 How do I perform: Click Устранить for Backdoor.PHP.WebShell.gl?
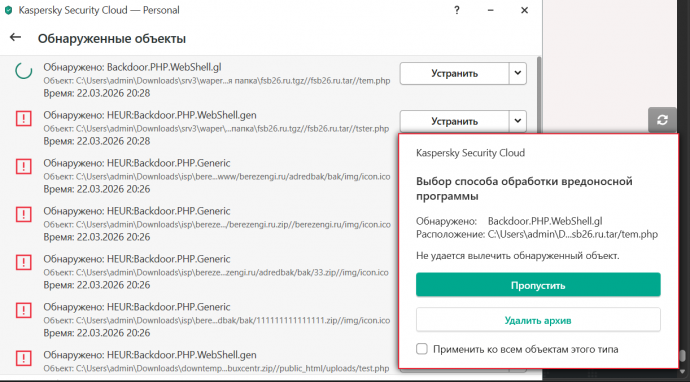(455, 73)
